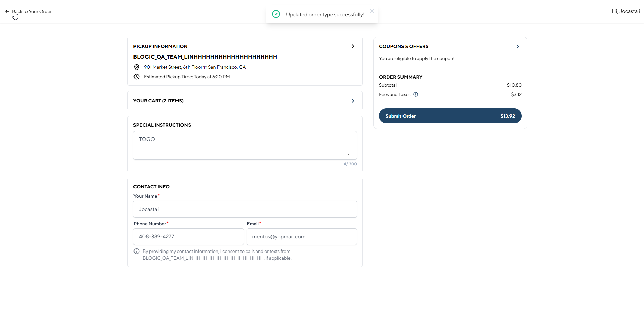Select the Coupons & Offers heading
644x320 pixels.
tap(404, 46)
